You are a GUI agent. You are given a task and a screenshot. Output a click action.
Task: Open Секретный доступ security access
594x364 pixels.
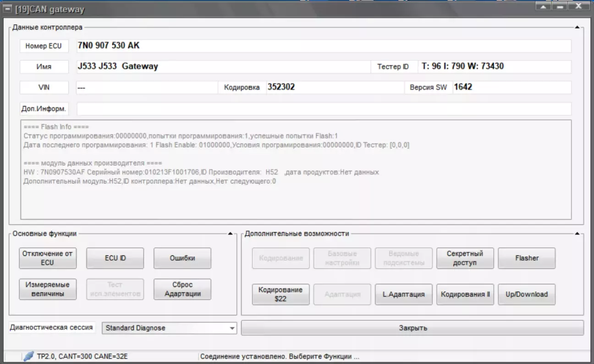tap(465, 258)
